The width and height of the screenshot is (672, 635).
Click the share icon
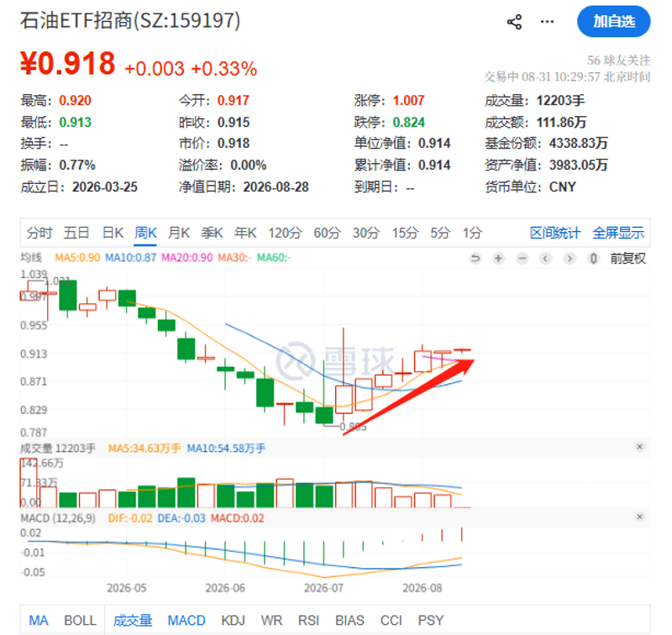514,22
